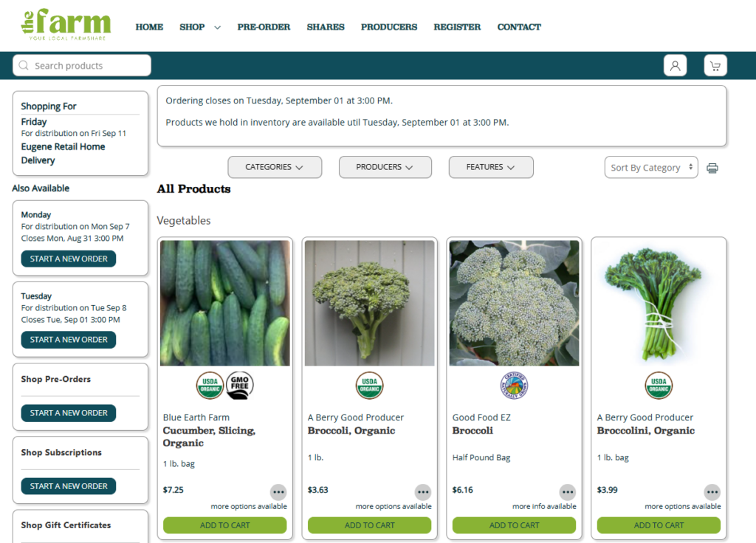Open the Good Food EZ broccoli photo
Viewport: 756px width, 543px height.
[514, 303]
